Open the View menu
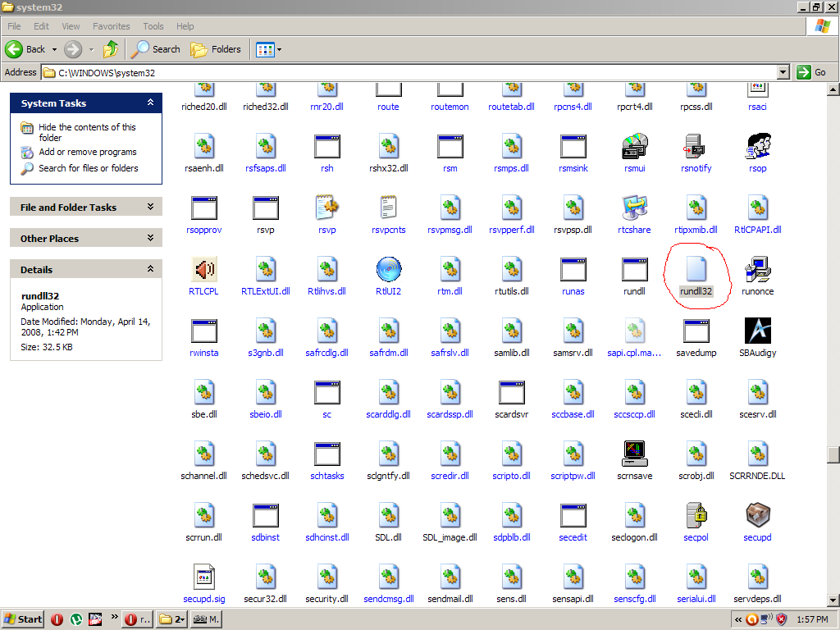The height and width of the screenshot is (630, 840). (x=71, y=26)
